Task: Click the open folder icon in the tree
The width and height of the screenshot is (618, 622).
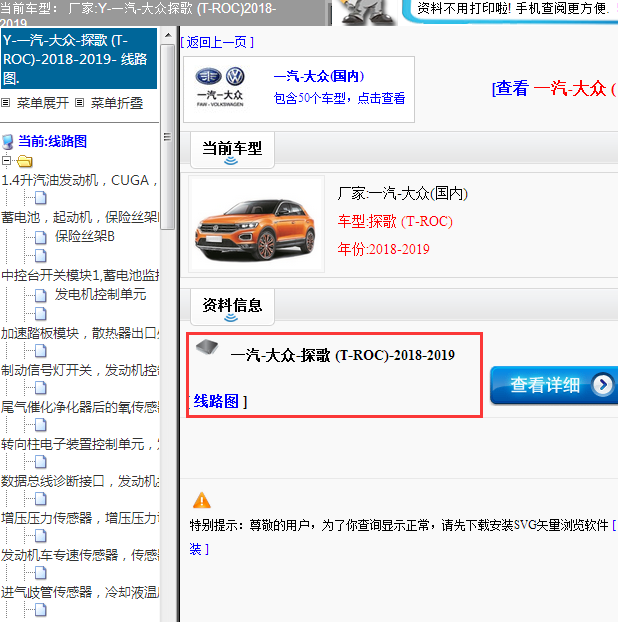Action: point(25,161)
